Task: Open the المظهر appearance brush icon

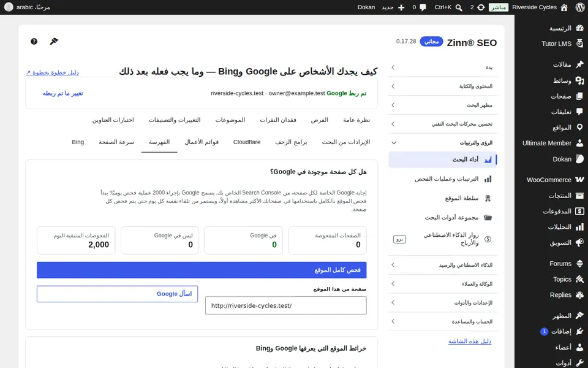Action: coord(580,316)
